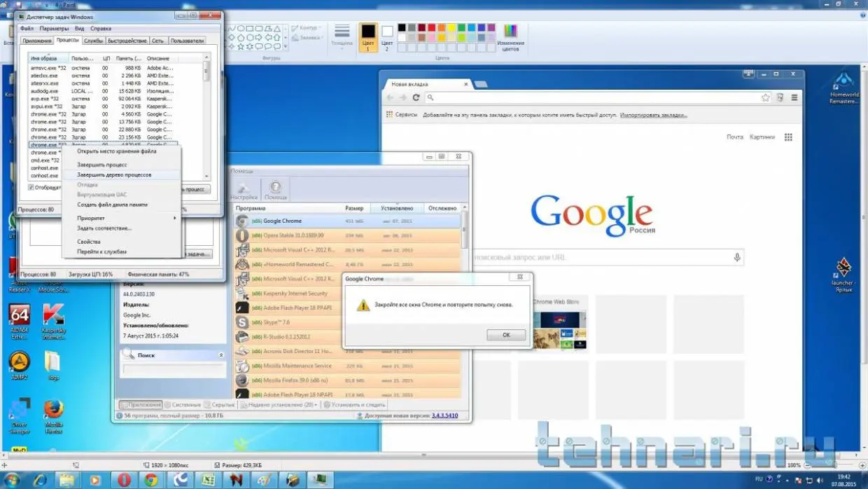The width and height of the screenshot is (868, 489).
Task: Open the Контур outline dropdown in Paint
Action: (x=305, y=28)
